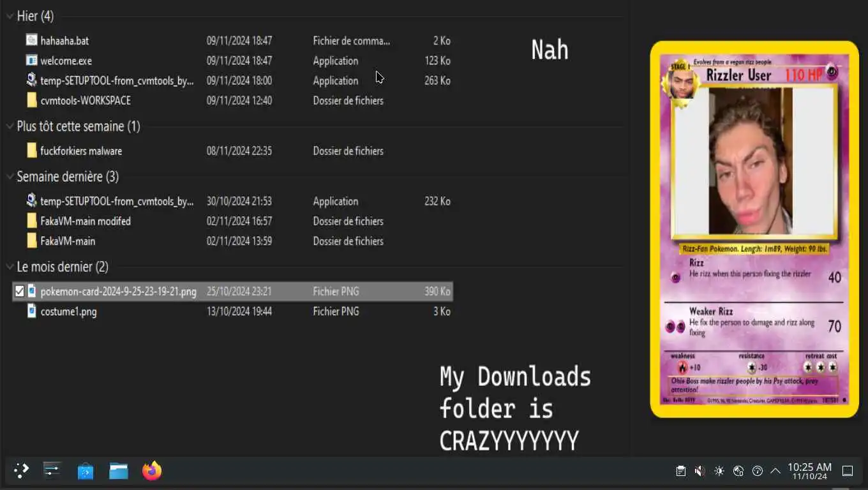The height and width of the screenshot is (490, 868).
Task: Collapse the Le mois dernier (2) group
Action: tap(10, 267)
